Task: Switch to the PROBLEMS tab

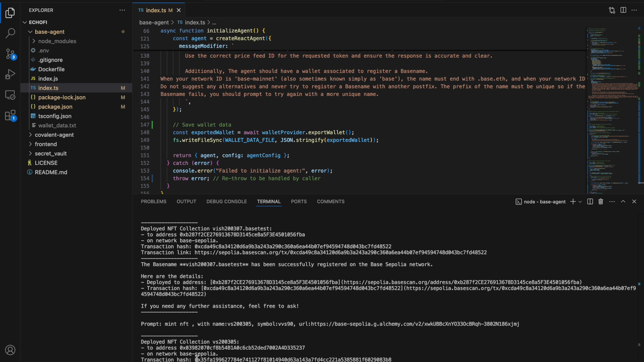Action: [x=154, y=201]
